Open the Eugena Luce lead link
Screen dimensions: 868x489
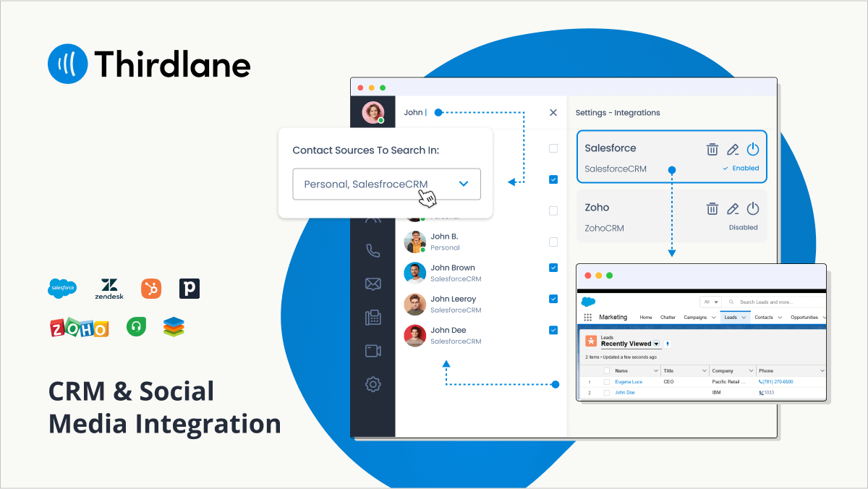(629, 382)
